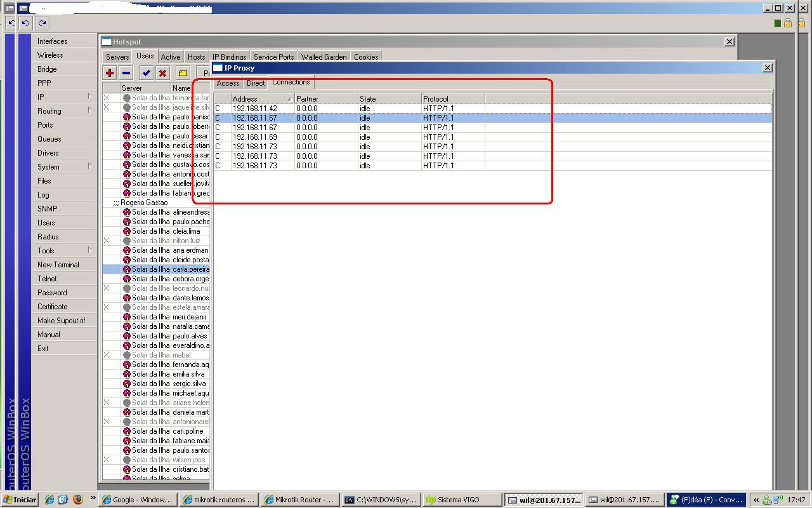
Task: Click the yellow Comment note button
Action: point(183,73)
